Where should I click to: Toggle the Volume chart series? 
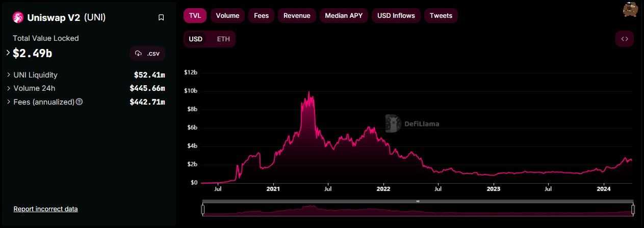click(x=227, y=15)
